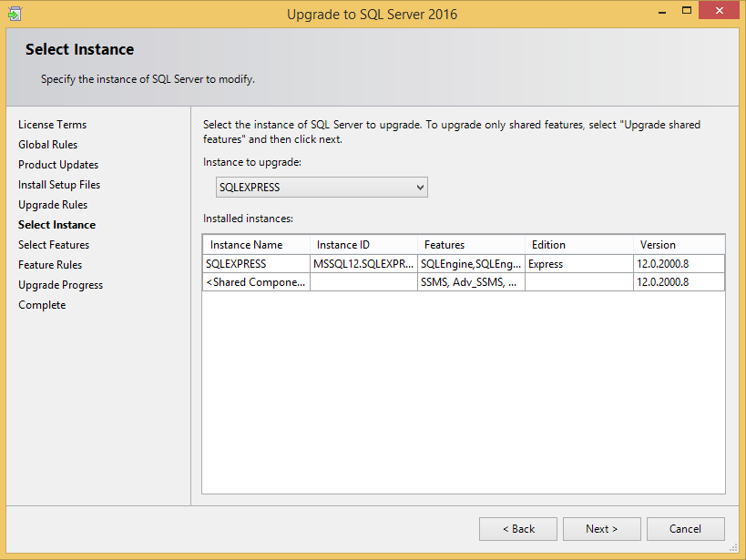The height and width of the screenshot is (560, 746).
Task: Select the <Shared Compone... row
Action: coord(464,282)
